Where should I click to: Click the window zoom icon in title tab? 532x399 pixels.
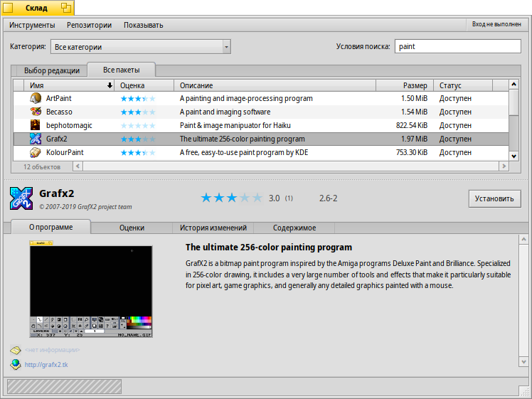65,8
